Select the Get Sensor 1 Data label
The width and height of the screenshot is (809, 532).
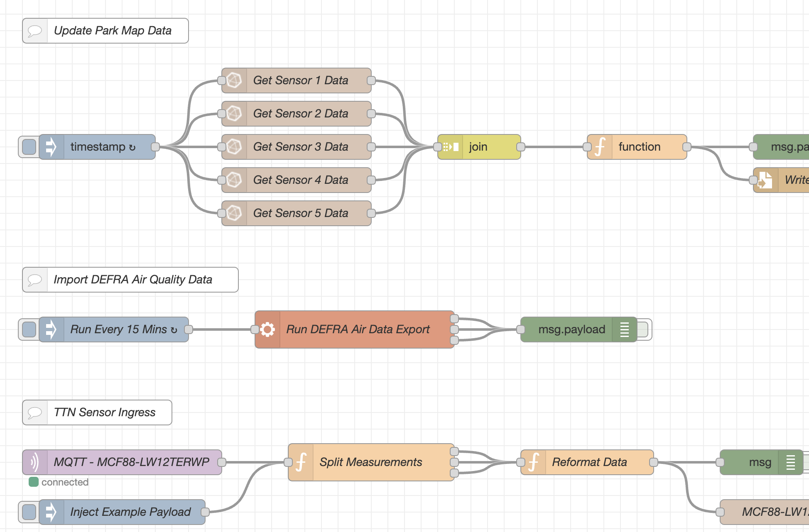(x=301, y=81)
